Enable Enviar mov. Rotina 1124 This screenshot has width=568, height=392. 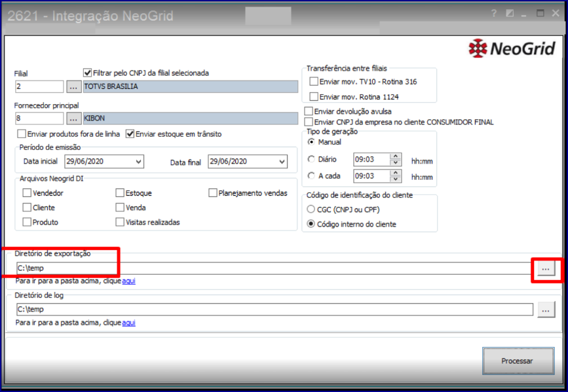[x=314, y=97]
